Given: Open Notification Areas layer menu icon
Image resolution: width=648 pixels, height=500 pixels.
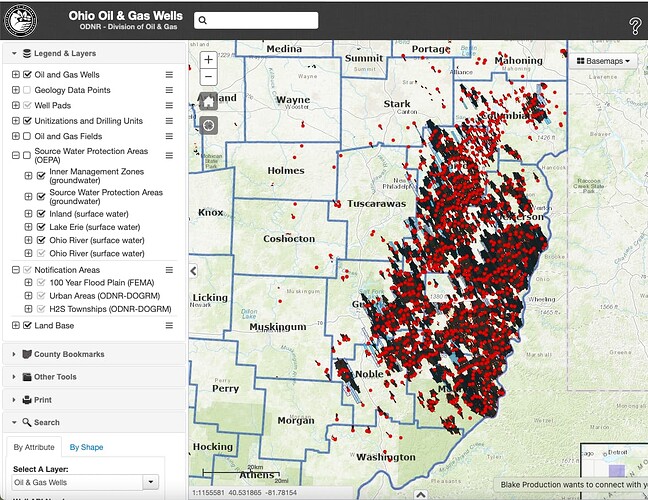Looking at the screenshot, I should pyautogui.click(x=169, y=270).
